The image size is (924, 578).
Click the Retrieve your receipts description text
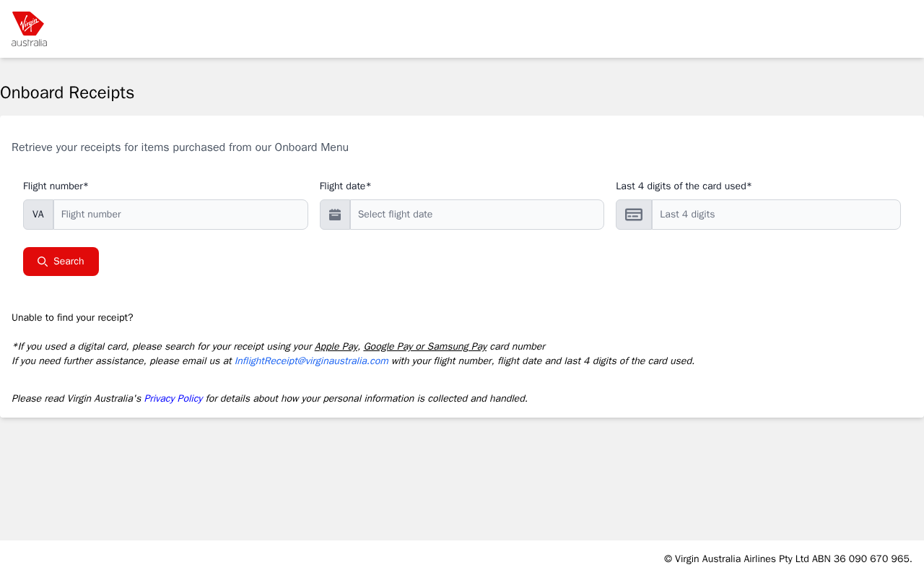[x=180, y=147]
